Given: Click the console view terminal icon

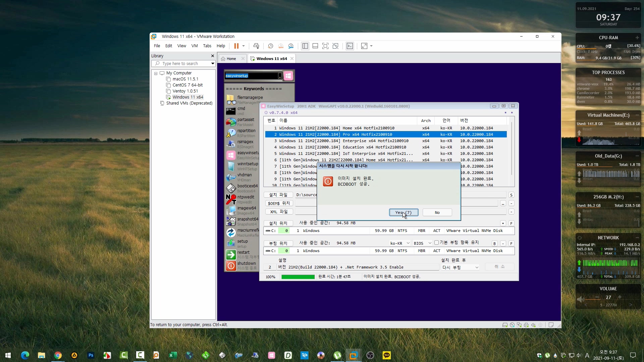Looking at the screenshot, I should [350, 46].
